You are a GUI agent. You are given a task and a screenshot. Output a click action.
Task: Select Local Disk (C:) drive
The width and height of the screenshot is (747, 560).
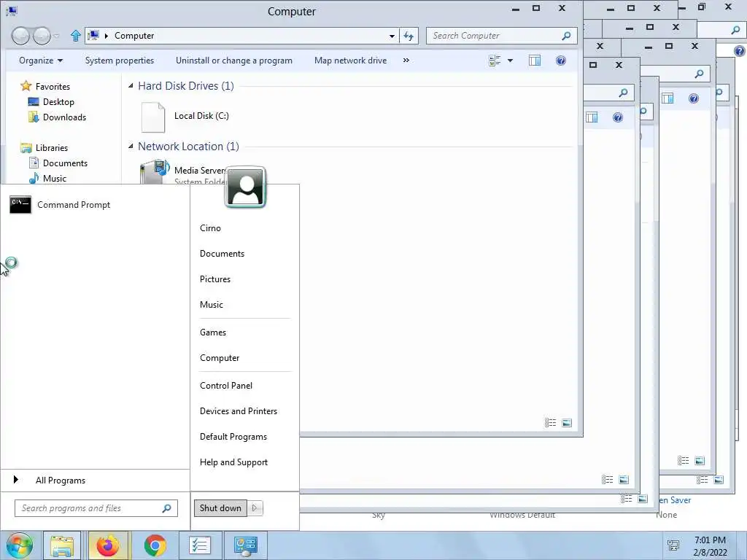pyautogui.click(x=185, y=117)
